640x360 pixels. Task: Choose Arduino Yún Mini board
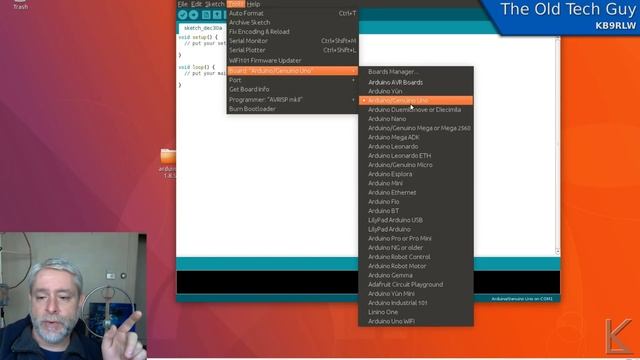pos(416,294)
